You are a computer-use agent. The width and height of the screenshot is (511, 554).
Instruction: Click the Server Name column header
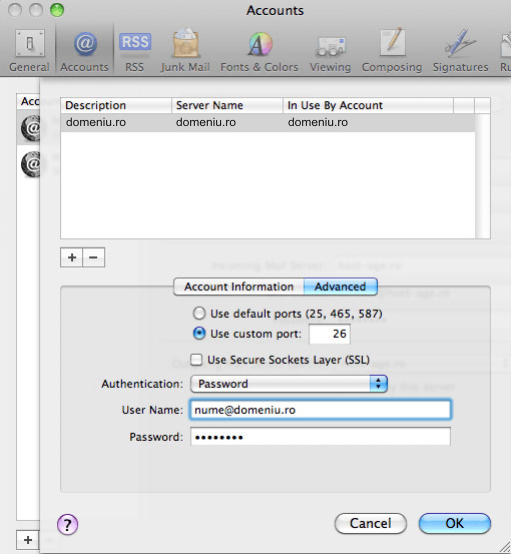[227, 105]
